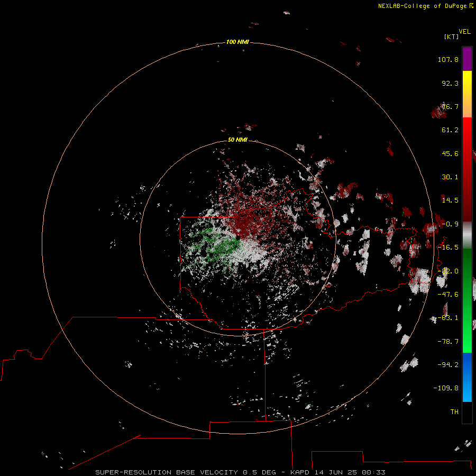Click the KAPD radar site identifier
476x476 pixels.
pos(300,472)
